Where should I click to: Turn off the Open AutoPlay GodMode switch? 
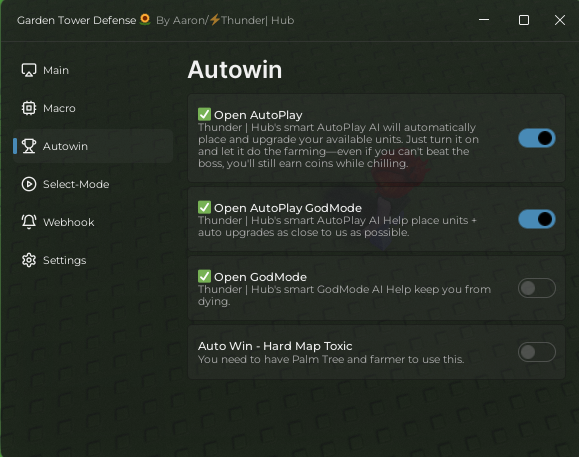click(537, 219)
